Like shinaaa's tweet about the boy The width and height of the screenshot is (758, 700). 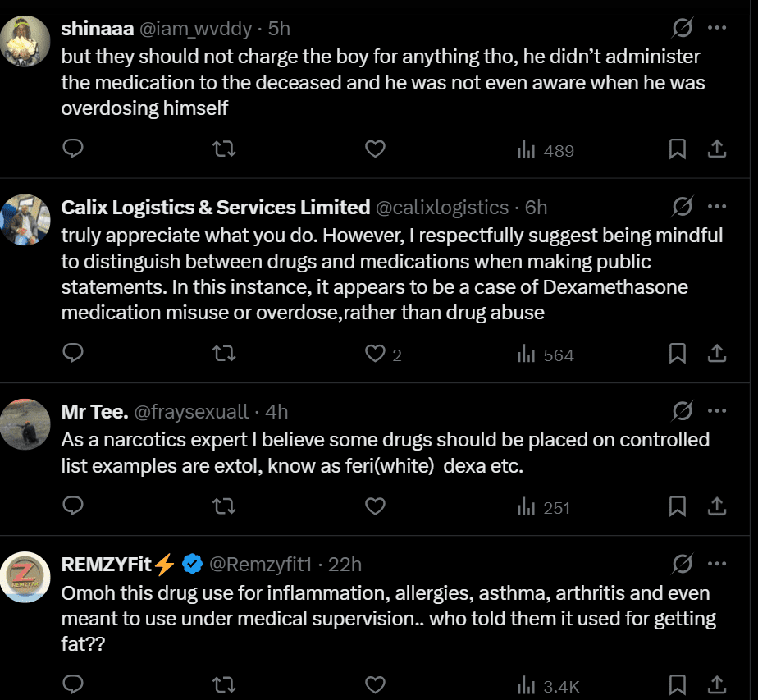click(375, 149)
